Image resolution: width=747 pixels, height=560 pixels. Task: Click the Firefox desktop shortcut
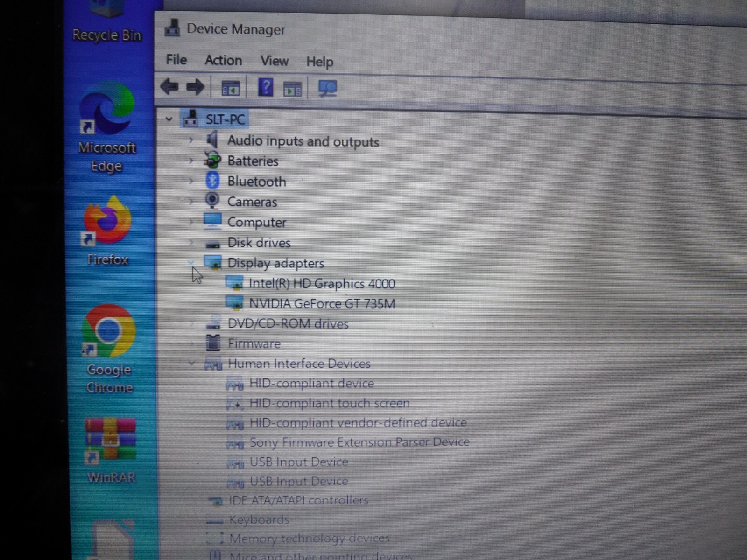pyautogui.click(x=107, y=231)
